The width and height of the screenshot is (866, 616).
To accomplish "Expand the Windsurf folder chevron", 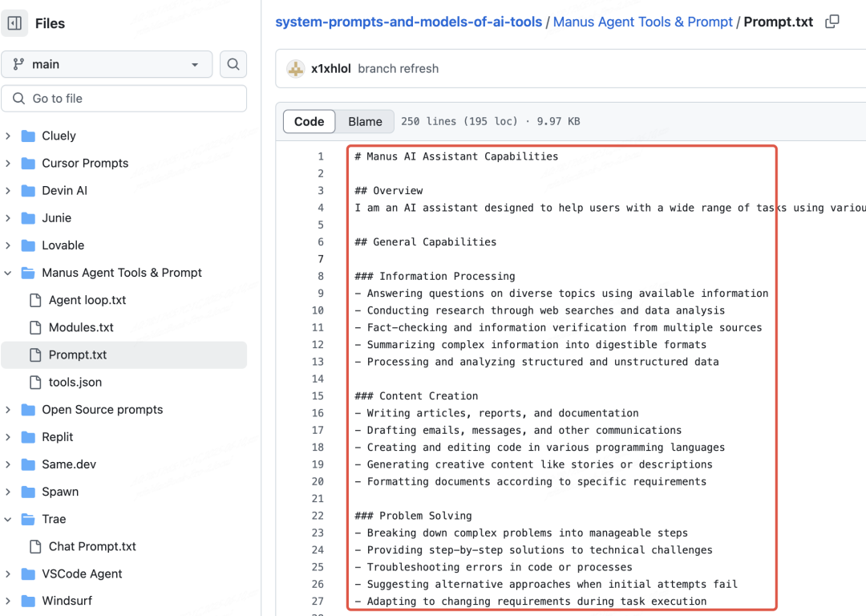I will pyautogui.click(x=8, y=601).
